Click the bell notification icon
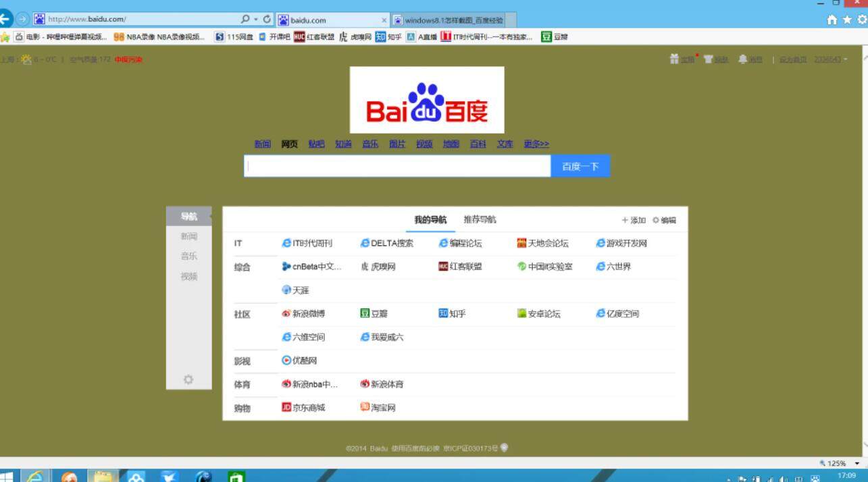Viewport: 868px width, 482px height. [x=743, y=59]
